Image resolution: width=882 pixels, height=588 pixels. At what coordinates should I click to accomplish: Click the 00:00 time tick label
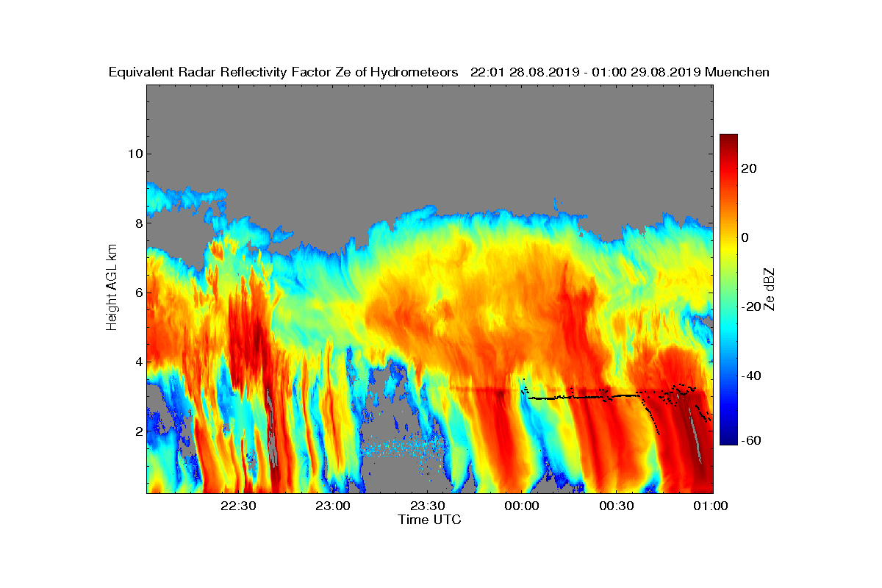(523, 506)
